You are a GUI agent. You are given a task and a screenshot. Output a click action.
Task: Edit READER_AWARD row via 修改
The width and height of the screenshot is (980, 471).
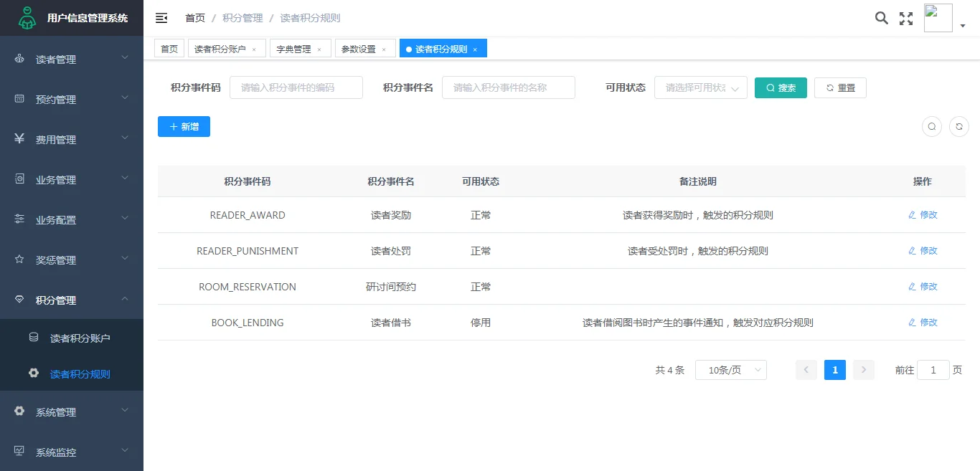click(x=923, y=215)
